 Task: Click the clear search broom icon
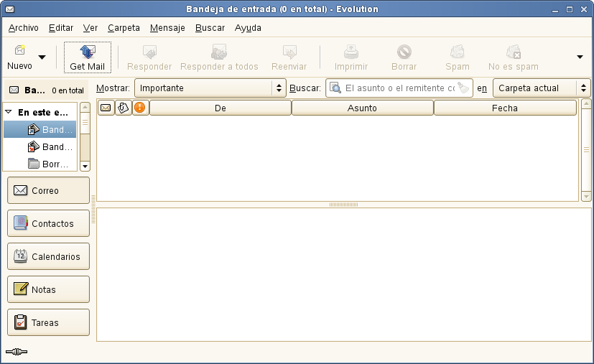tap(463, 88)
